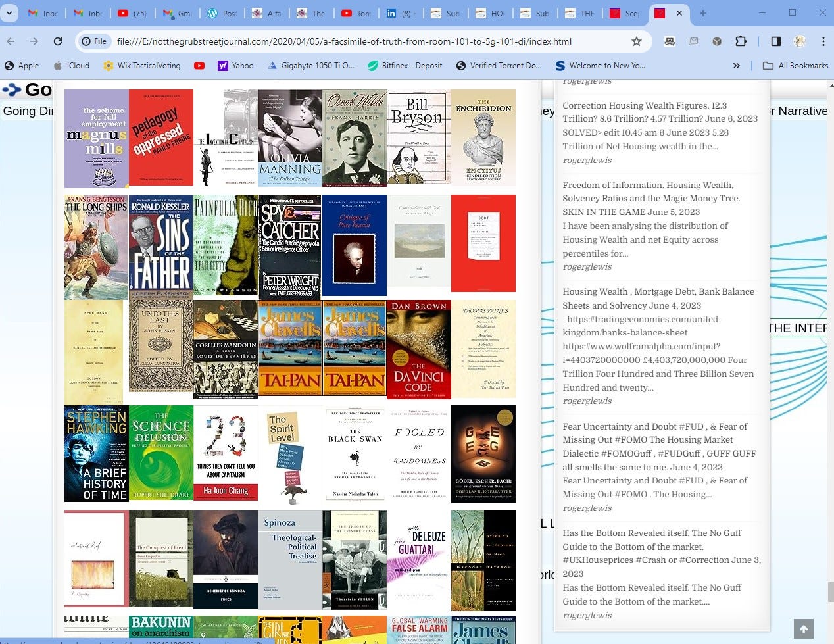Viewport: 834px width, 644px height.
Task: Open the WikiTacticalVoting bookmark
Action: [x=141, y=66]
